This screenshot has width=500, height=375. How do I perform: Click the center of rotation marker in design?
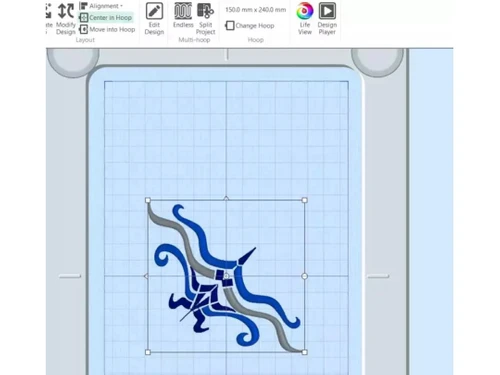pos(226,276)
